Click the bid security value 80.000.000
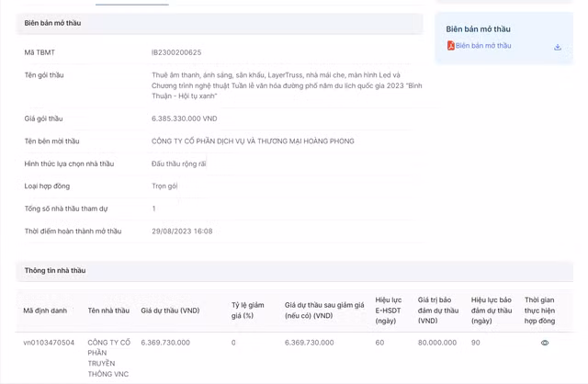Screen dimensions: 588x384 click(437, 343)
